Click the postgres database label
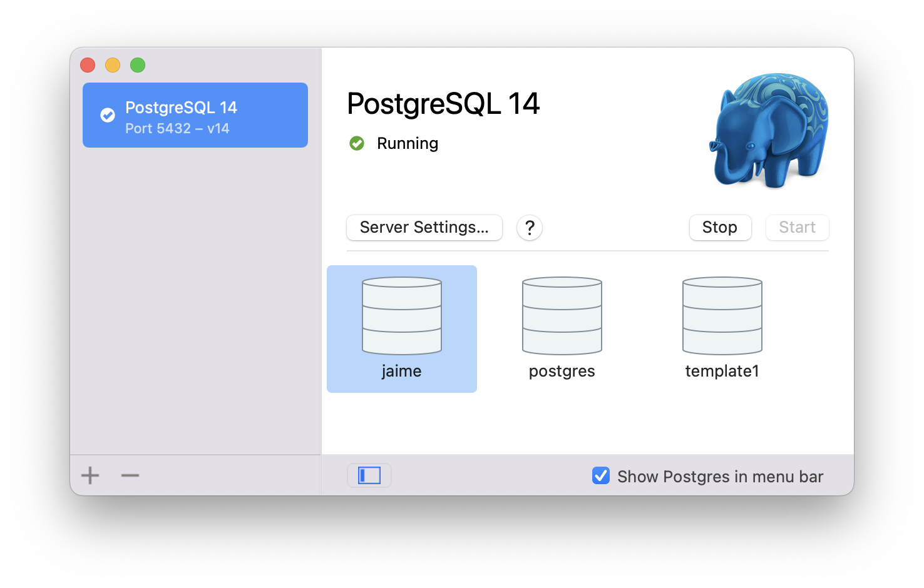 [x=562, y=372]
